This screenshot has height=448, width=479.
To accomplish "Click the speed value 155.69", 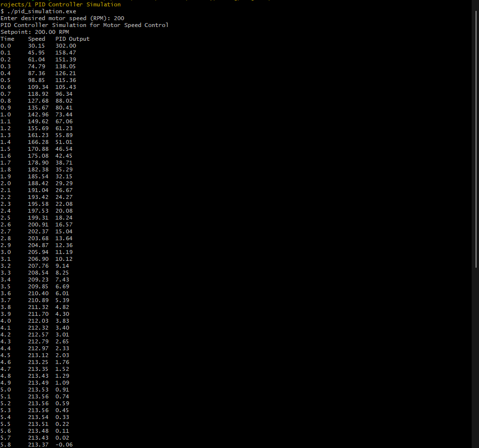I will pyautogui.click(x=38, y=128).
